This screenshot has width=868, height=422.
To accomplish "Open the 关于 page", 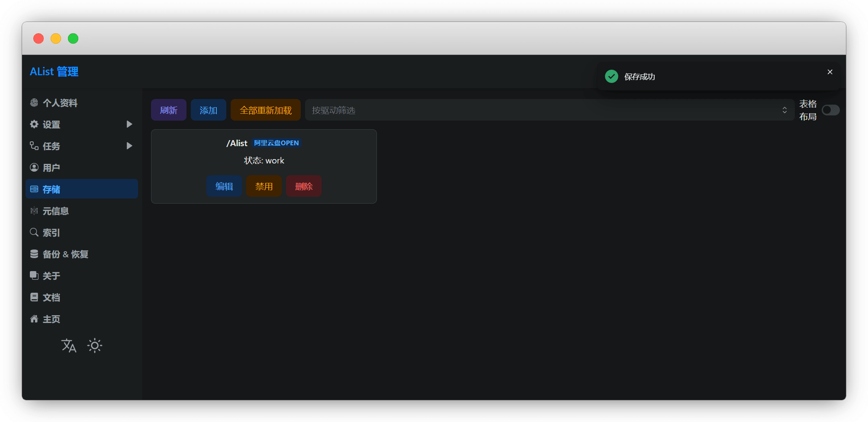I will (82, 275).
